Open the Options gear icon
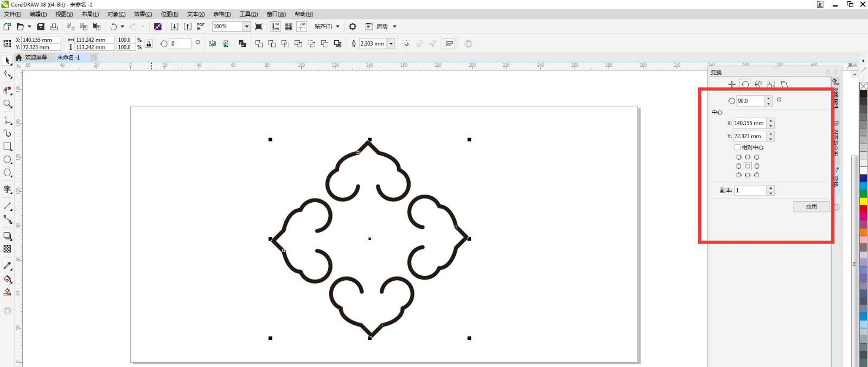This screenshot has height=367, width=868. 353,27
